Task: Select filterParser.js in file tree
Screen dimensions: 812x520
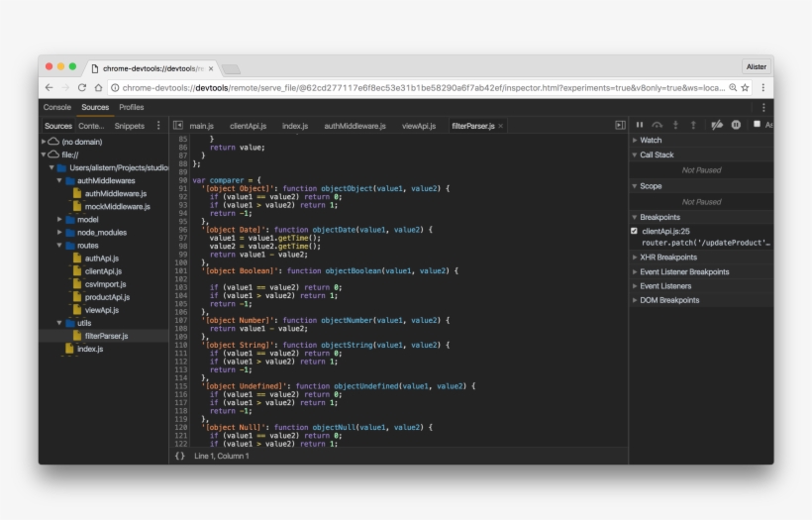Action: point(106,336)
